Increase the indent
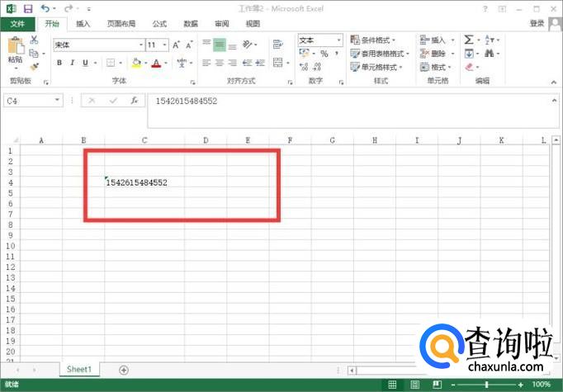Screen dimensions: 563x392 click(x=260, y=63)
